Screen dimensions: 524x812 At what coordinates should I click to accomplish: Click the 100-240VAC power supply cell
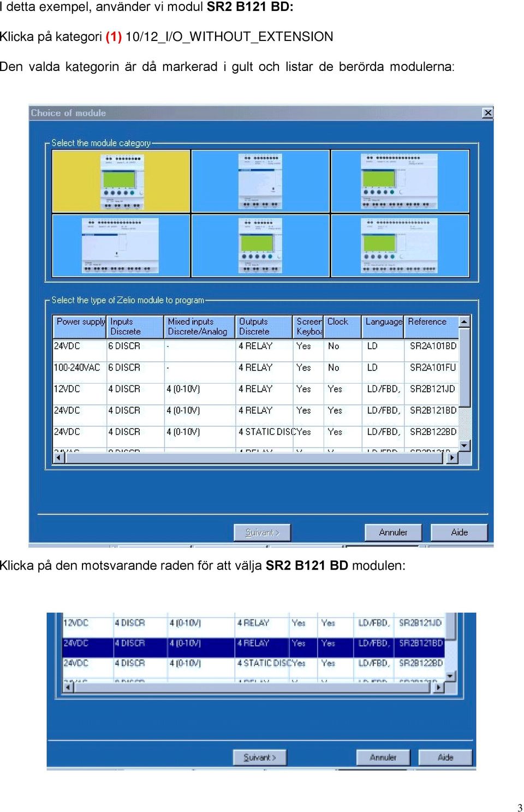(77, 368)
